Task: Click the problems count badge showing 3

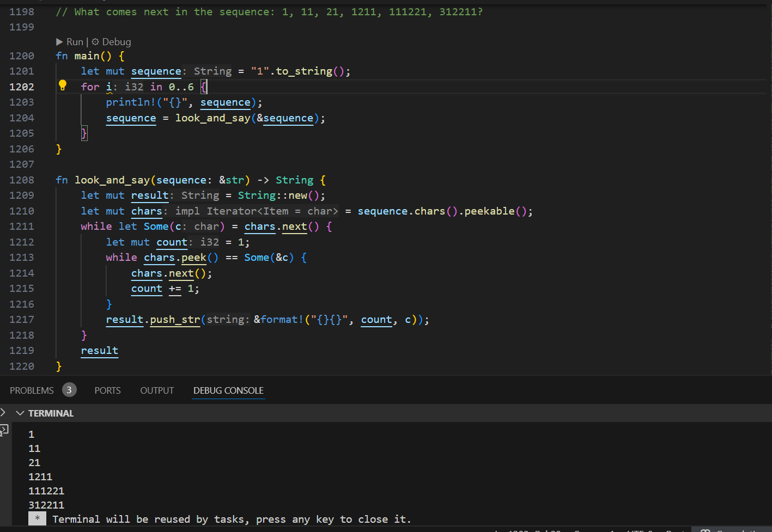Action: click(69, 390)
